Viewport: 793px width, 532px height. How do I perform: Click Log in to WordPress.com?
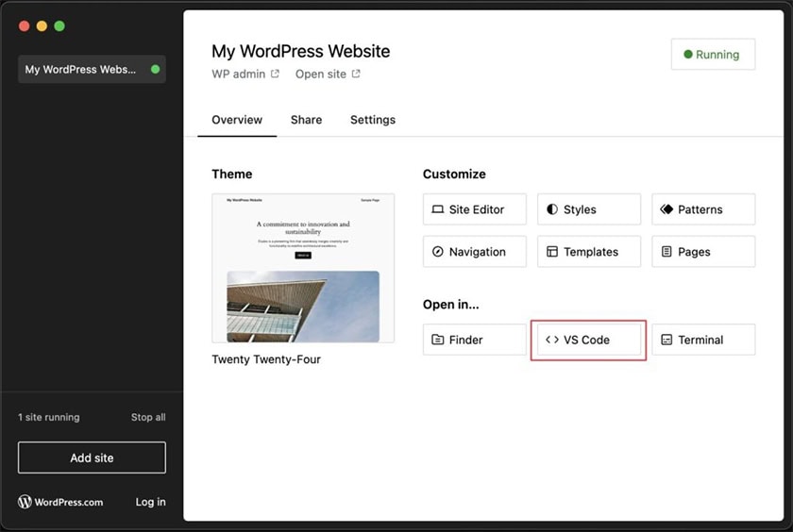(150, 502)
